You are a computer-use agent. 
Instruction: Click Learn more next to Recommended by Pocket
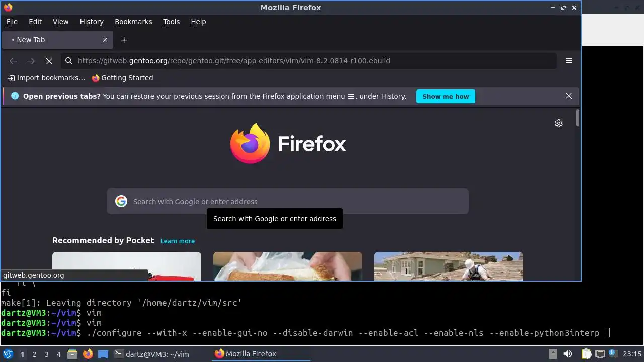(x=178, y=241)
